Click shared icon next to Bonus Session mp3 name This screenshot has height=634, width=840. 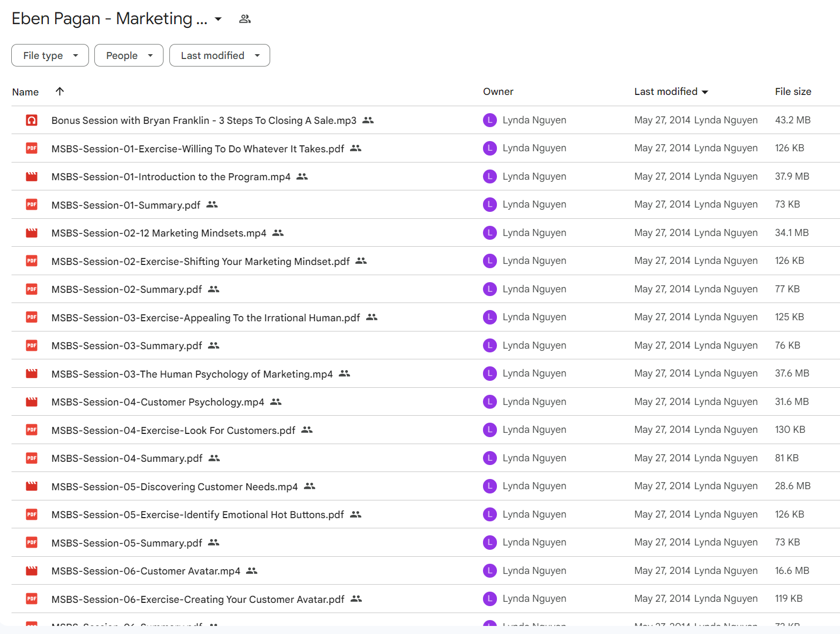click(368, 120)
